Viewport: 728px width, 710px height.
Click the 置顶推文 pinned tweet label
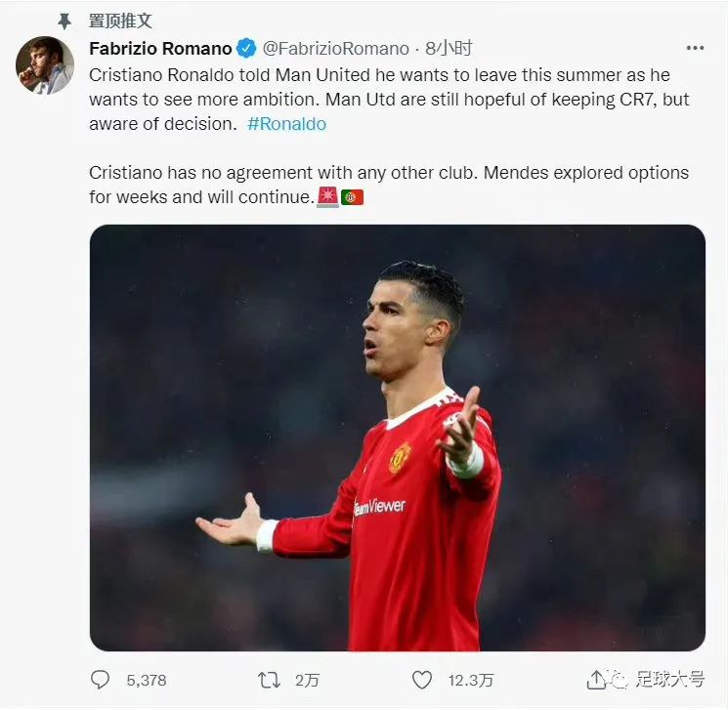[120, 21]
